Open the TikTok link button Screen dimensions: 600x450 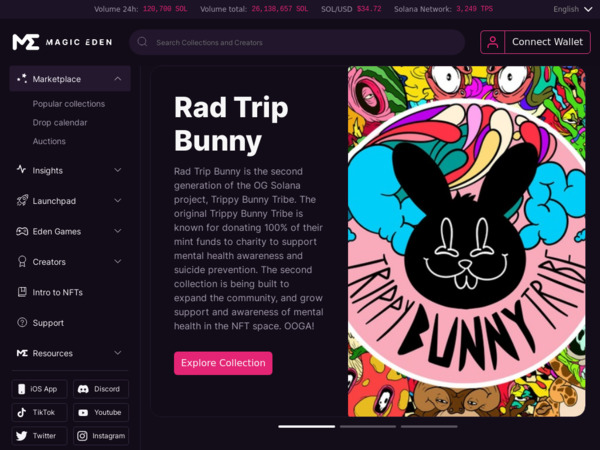39,412
